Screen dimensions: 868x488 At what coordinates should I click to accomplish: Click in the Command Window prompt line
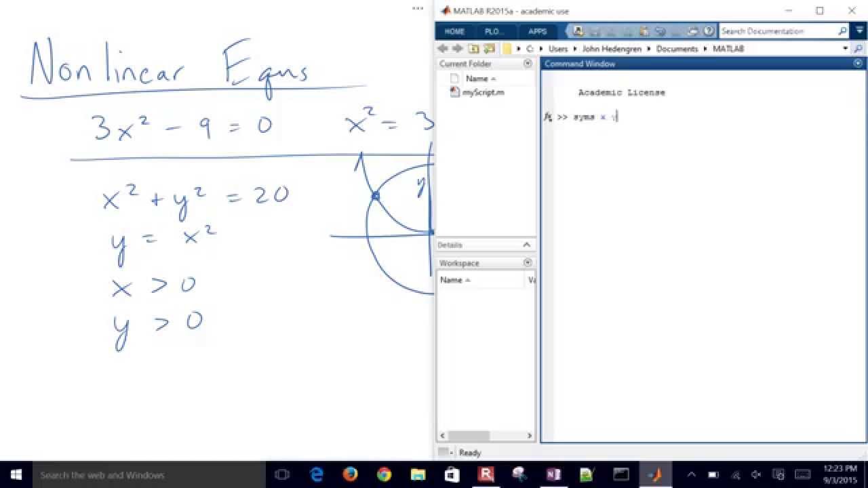[x=705, y=117]
